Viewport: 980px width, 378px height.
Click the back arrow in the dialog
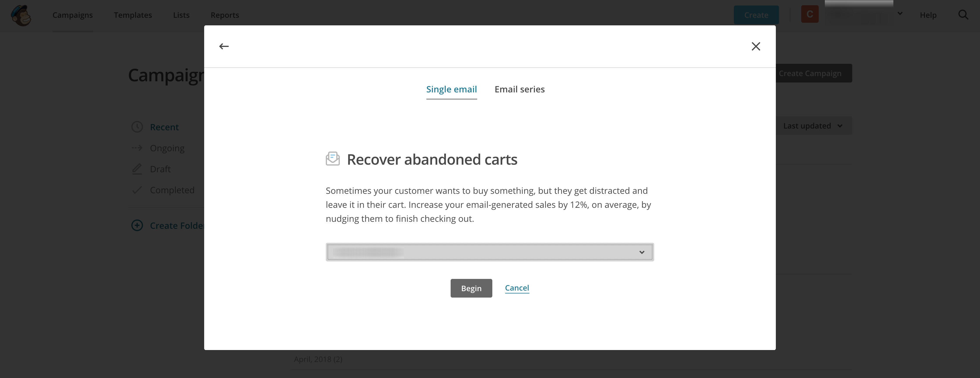224,46
